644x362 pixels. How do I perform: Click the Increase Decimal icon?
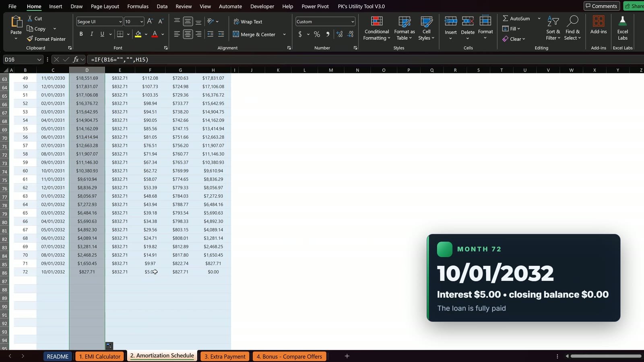[x=339, y=34]
